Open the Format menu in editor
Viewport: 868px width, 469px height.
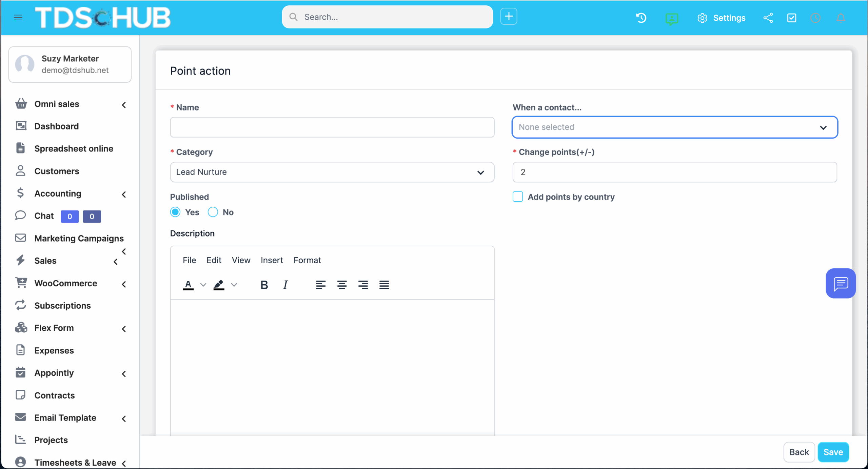tap(307, 260)
